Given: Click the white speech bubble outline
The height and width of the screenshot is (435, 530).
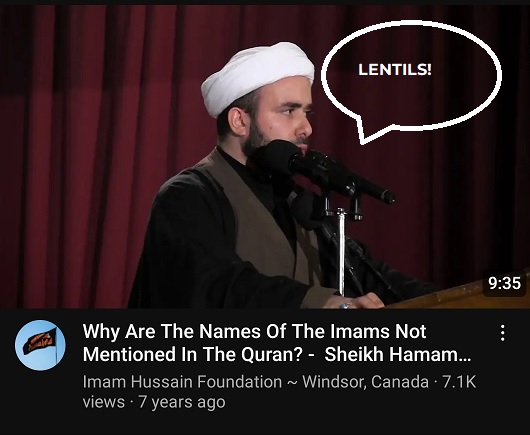Looking at the screenshot, I should tap(411, 81).
